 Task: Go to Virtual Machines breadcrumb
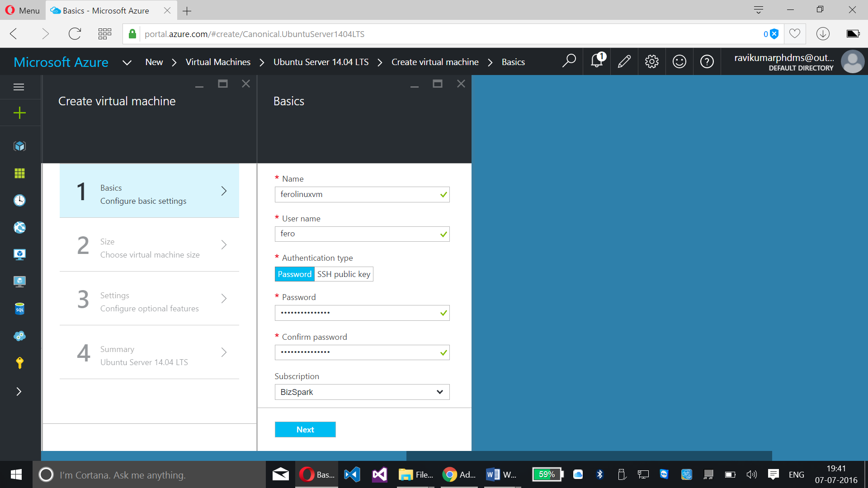pyautogui.click(x=218, y=62)
